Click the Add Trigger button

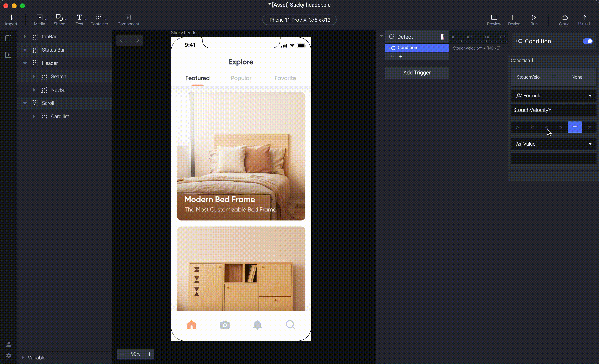[x=417, y=72]
